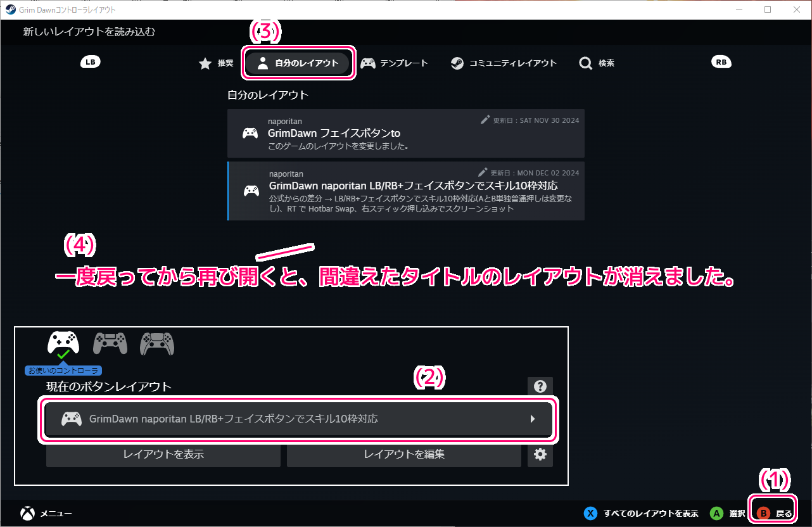Click the gamepad icon of テンプレート tab
The image size is (812, 527).
pos(367,63)
